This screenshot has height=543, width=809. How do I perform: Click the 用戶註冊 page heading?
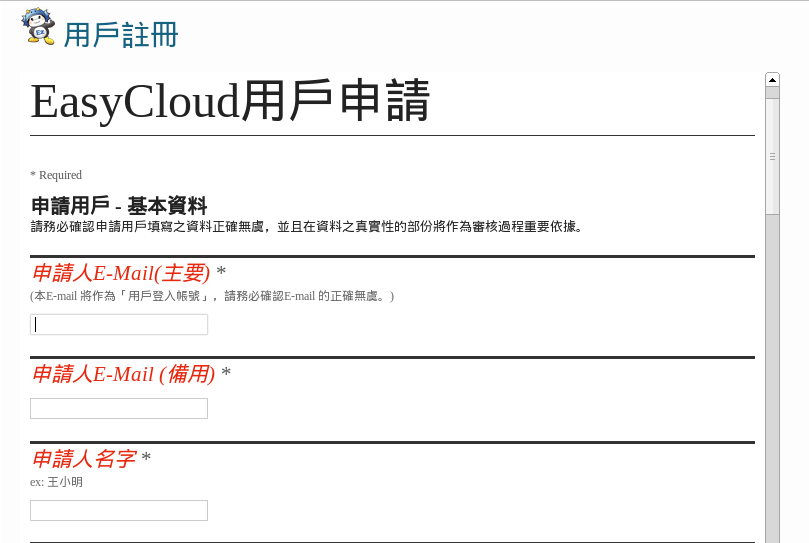tap(121, 35)
